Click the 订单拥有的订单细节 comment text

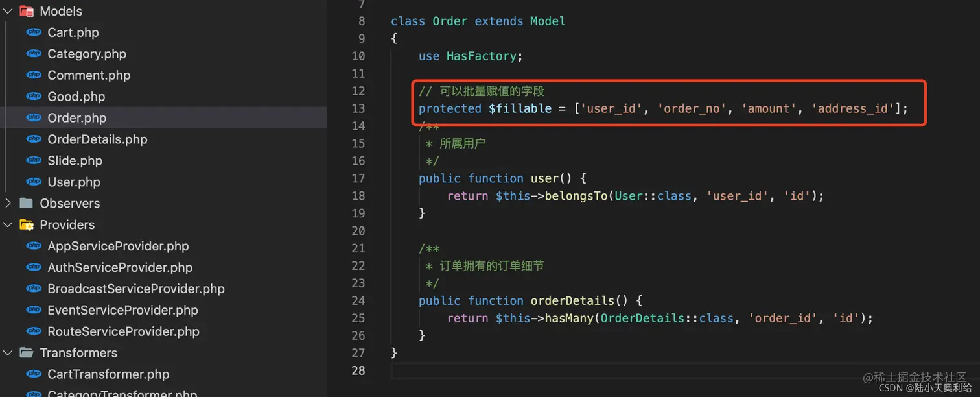(x=492, y=266)
